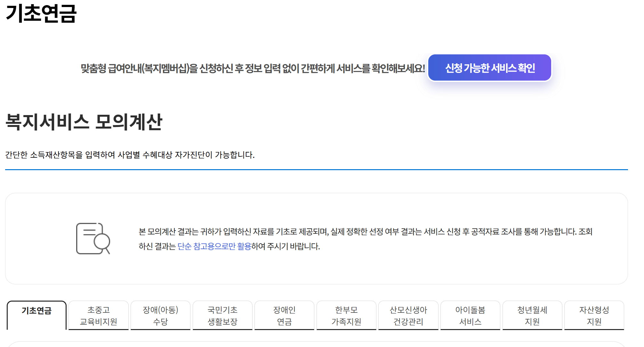This screenshot has height=347, width=644.
Task: Switch to the 초중고 교육비지원 tab
Action: click(x=98, y=315)
